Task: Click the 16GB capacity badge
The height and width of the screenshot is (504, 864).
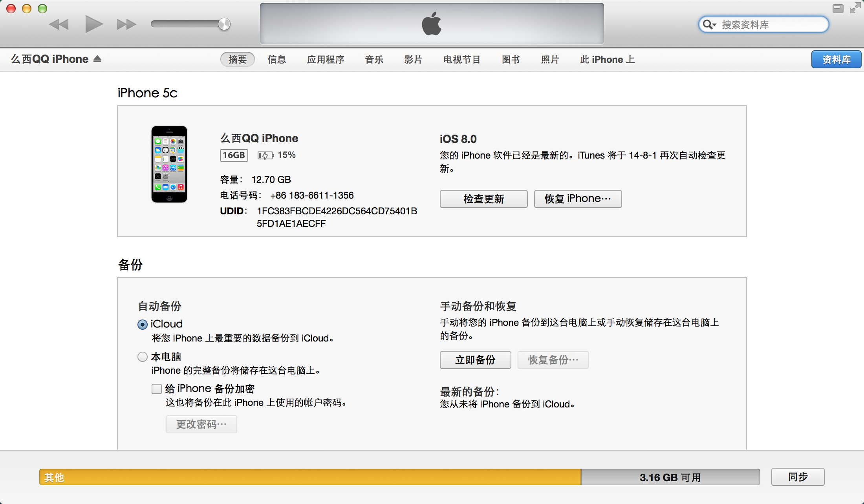Action: (x=234, y=155)
